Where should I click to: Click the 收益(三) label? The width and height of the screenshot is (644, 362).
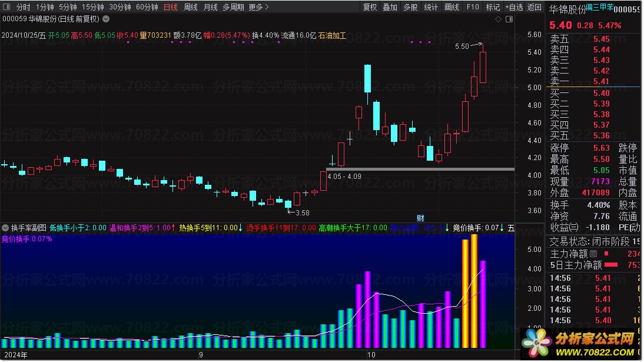click(564, 227)
